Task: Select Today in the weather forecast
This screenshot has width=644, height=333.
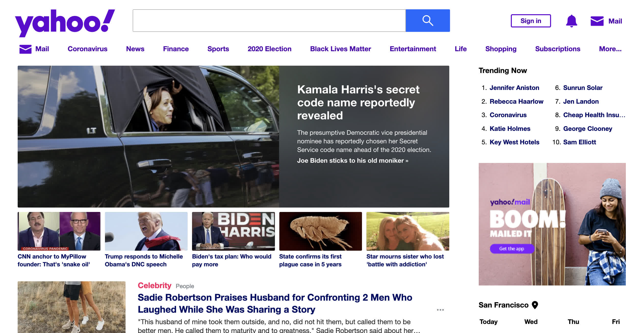Action: click(488, 321)
